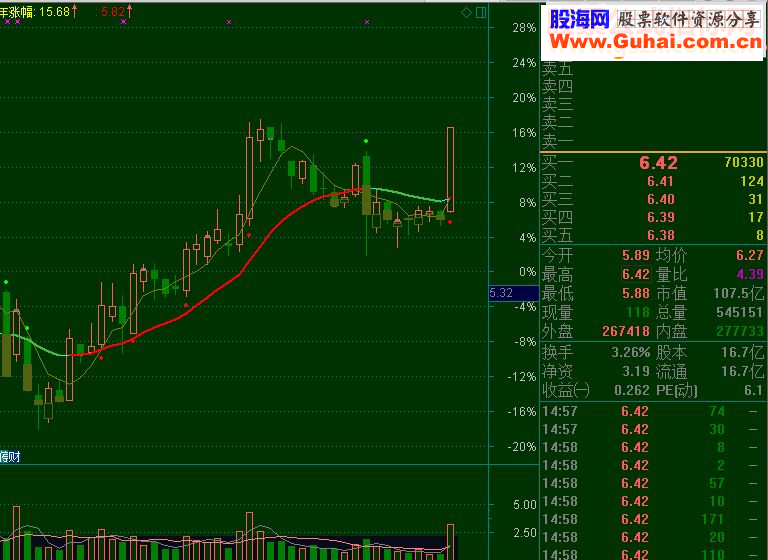Click the diamond icon above the chart
This screenshot has height=560, width=768.
coord(466,12)
